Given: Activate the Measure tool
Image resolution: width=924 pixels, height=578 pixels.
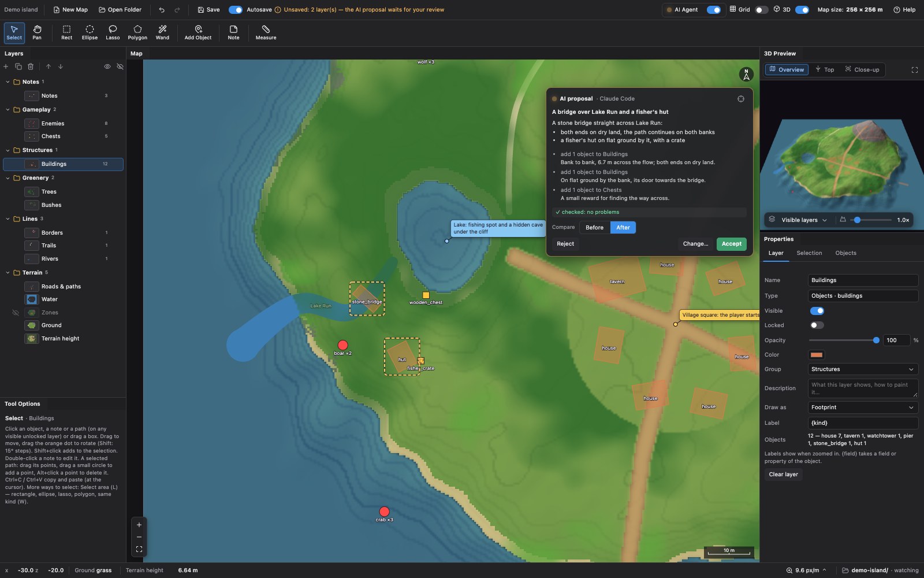Looking at the screenshot, I should [x=266, y=33].
